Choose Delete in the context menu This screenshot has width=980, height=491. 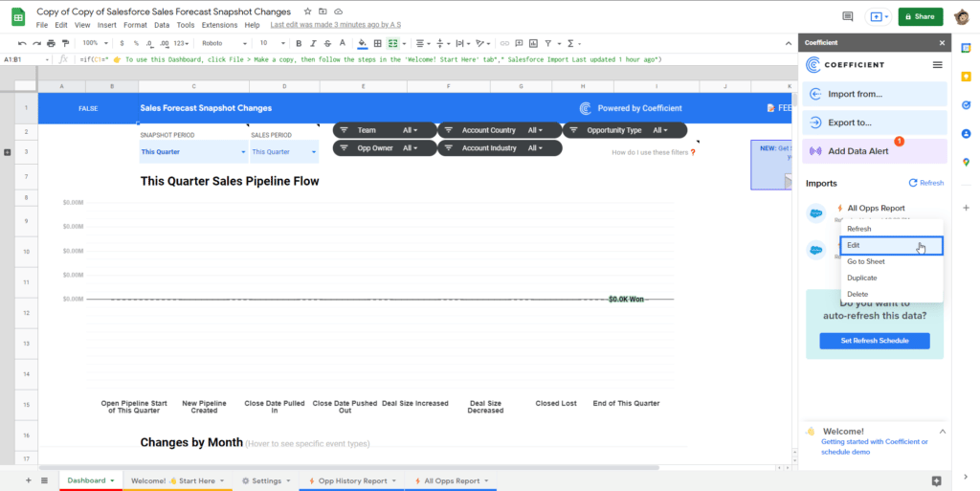(892, 294)
